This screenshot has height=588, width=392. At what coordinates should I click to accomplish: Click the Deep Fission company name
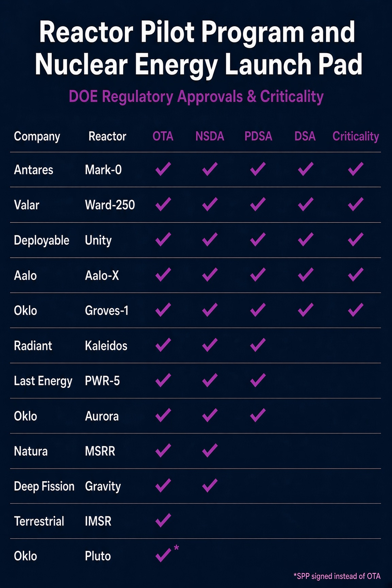click(x=44, y=486)
